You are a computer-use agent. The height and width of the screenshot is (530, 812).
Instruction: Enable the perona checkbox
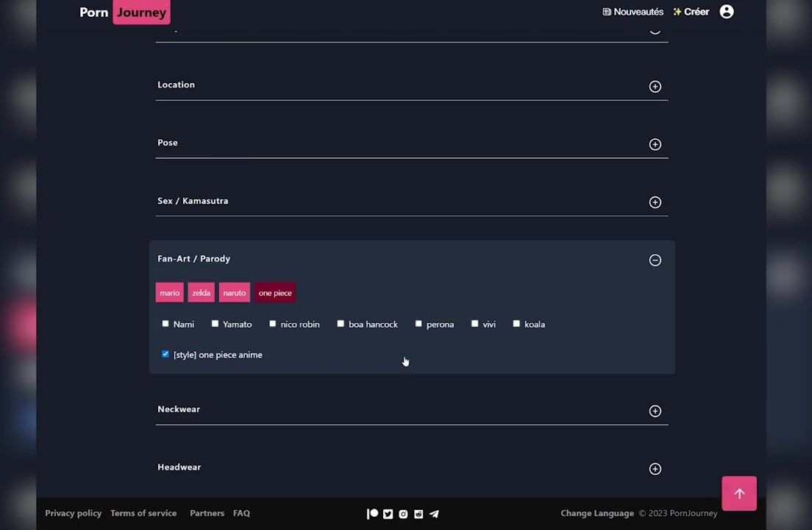[419, 324]
